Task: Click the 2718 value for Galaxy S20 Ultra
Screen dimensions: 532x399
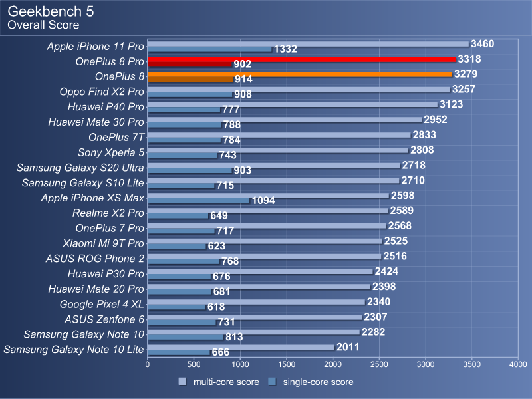Action: point(414,165)
